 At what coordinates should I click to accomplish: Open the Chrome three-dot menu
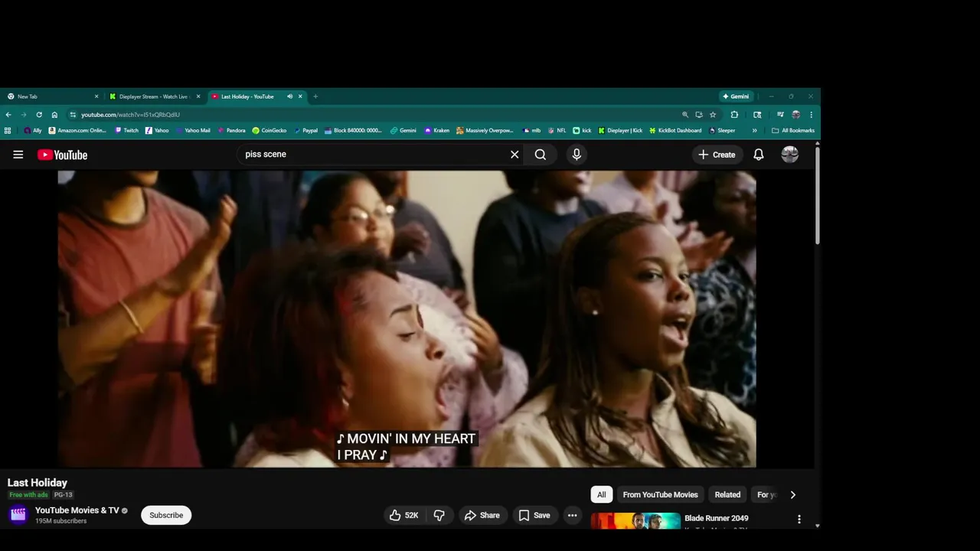pyautogui.click(x=811, y=115)
